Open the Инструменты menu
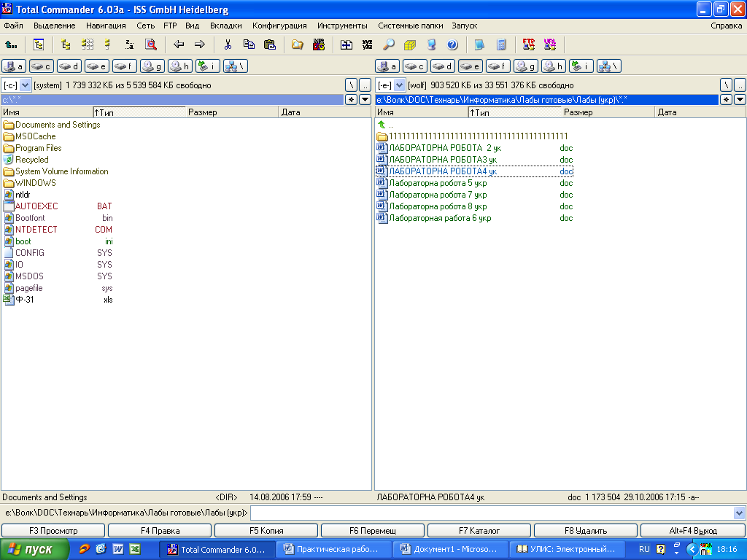The height and width of the screenshot is (560, 747). pos(342,26)
